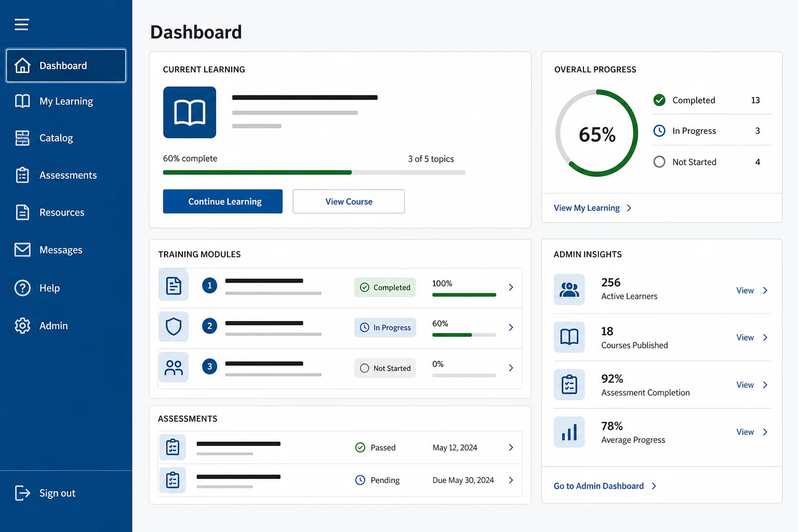Click chevron beside Average Progress View

pyautogui.click(x=765, y=432)
